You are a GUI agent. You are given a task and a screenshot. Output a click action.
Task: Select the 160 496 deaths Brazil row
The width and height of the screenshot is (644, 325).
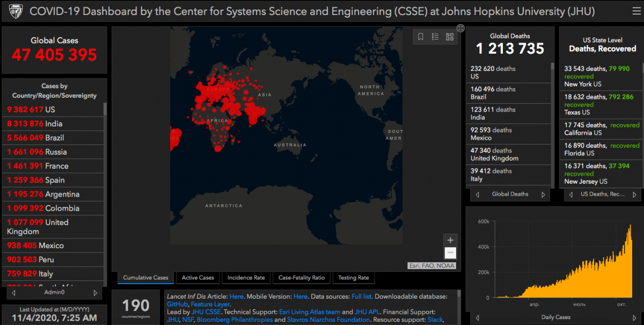[x=508, y=93]
